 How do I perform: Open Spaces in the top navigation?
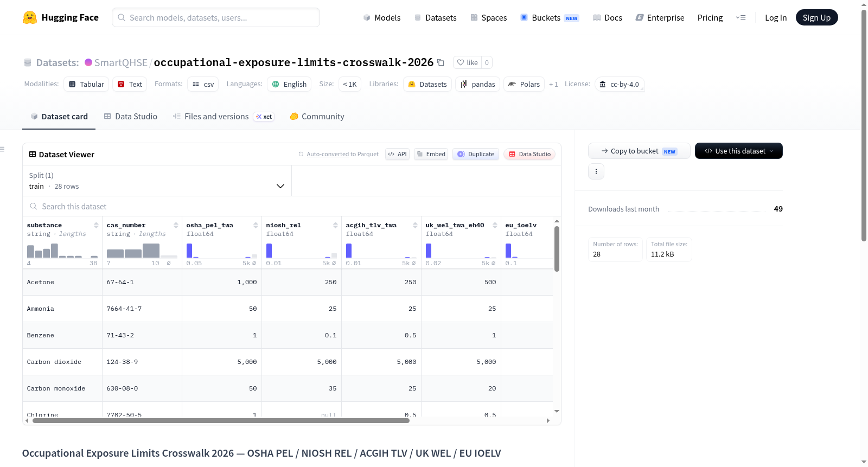point(488,18)
